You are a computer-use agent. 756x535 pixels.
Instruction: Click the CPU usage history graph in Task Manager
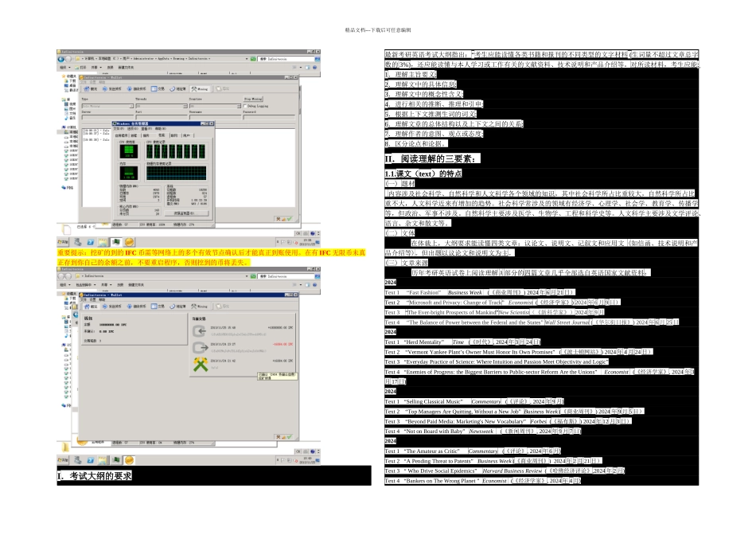coord(176,151)
